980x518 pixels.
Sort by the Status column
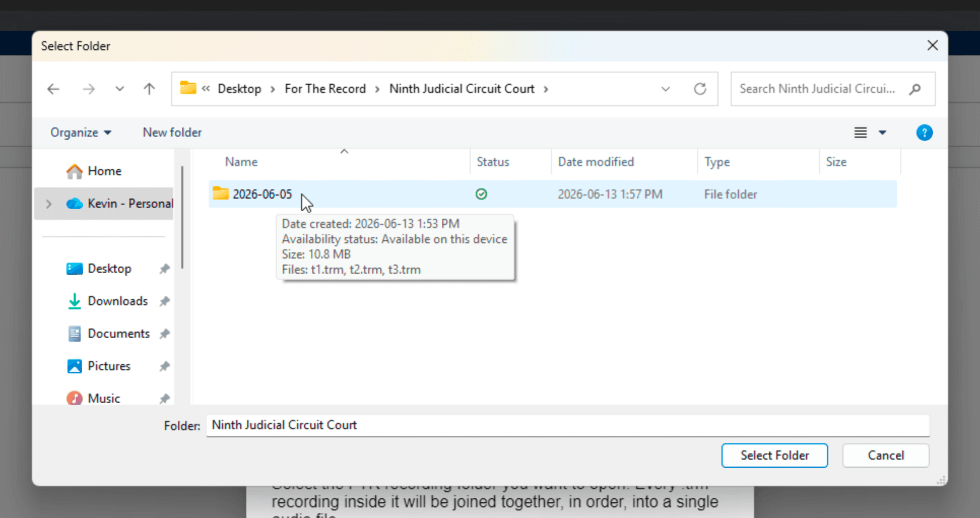coord(493,162)
